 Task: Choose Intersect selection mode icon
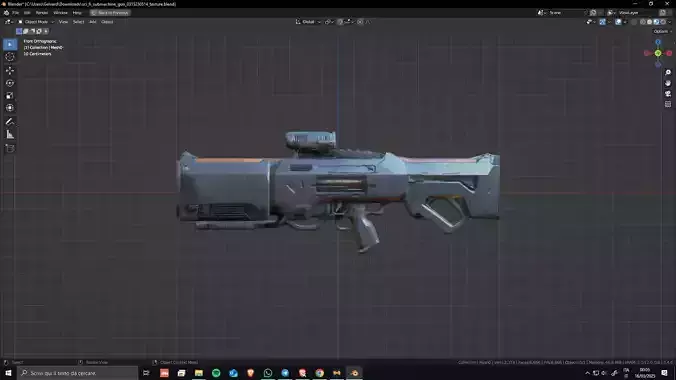(46, 31)
